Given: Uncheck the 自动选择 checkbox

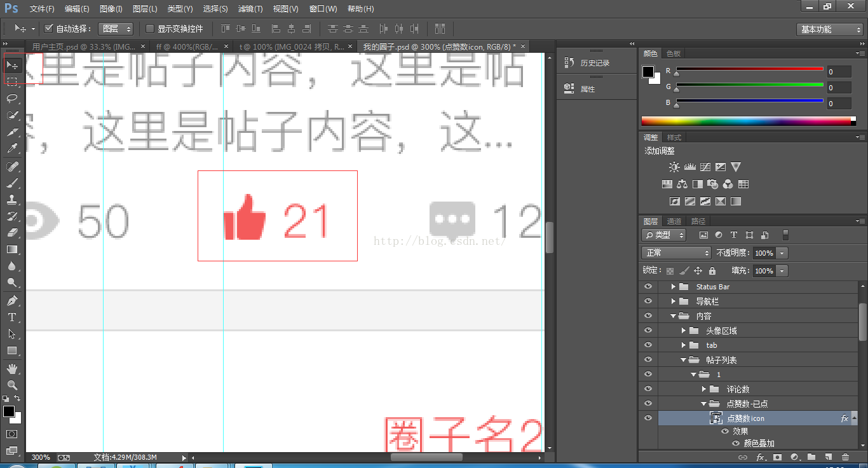Looking at the screenshot, I should [x=49, y=29].
